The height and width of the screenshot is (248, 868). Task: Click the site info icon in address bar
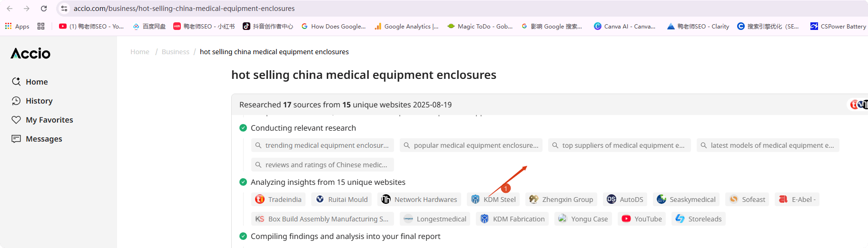tap(64, 9)
